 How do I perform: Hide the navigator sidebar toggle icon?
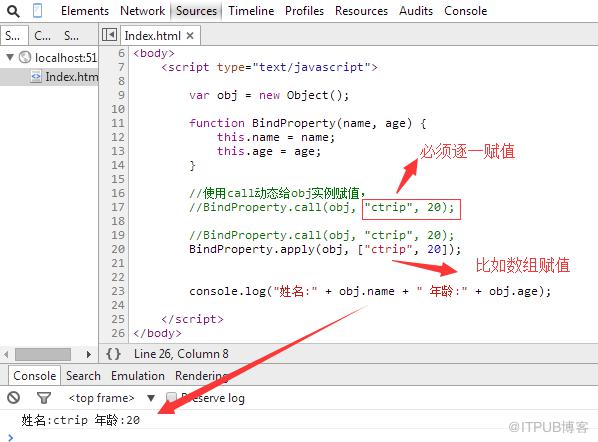109,35
